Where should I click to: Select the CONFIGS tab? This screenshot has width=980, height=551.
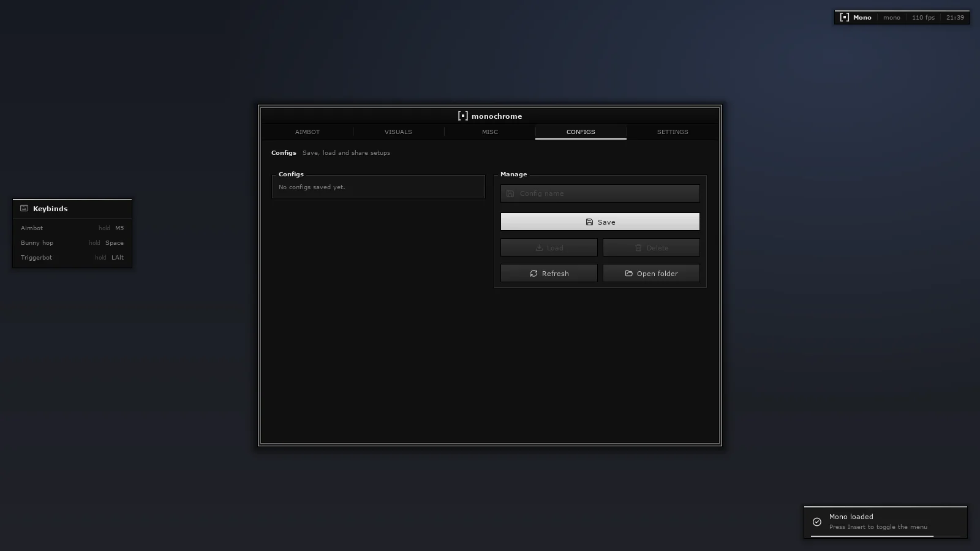coord(581,132)
